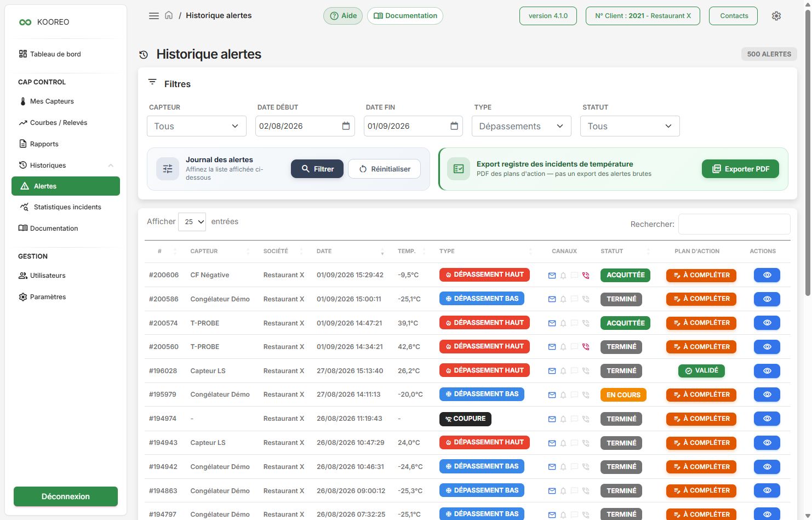
Task: Click the history clock icon beside page title
Action: pos(144,55)
